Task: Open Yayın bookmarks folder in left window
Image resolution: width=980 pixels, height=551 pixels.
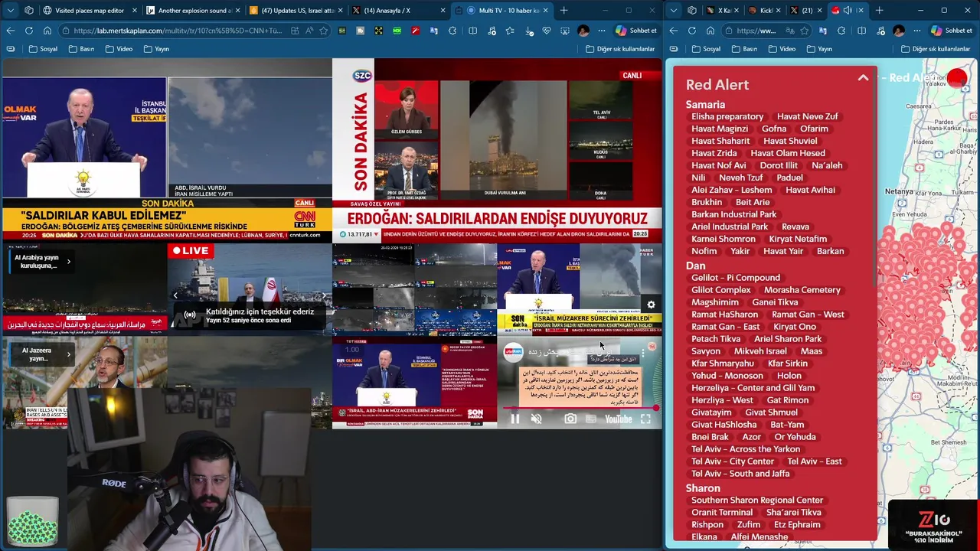Action: point(156,49)
